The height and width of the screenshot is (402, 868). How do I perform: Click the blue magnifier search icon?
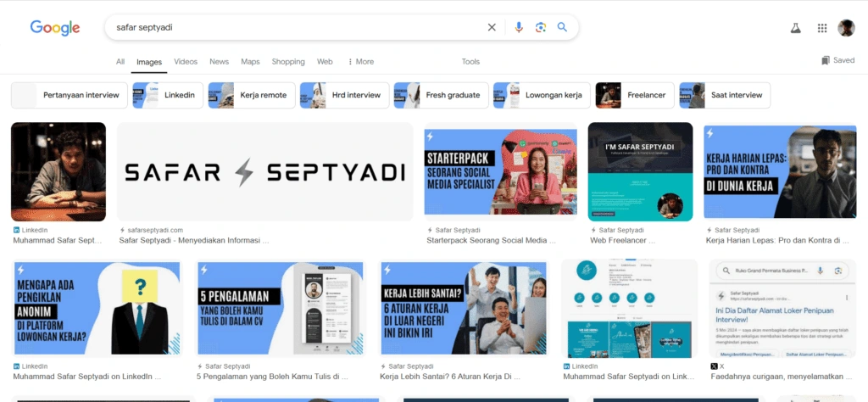(563, 27)
